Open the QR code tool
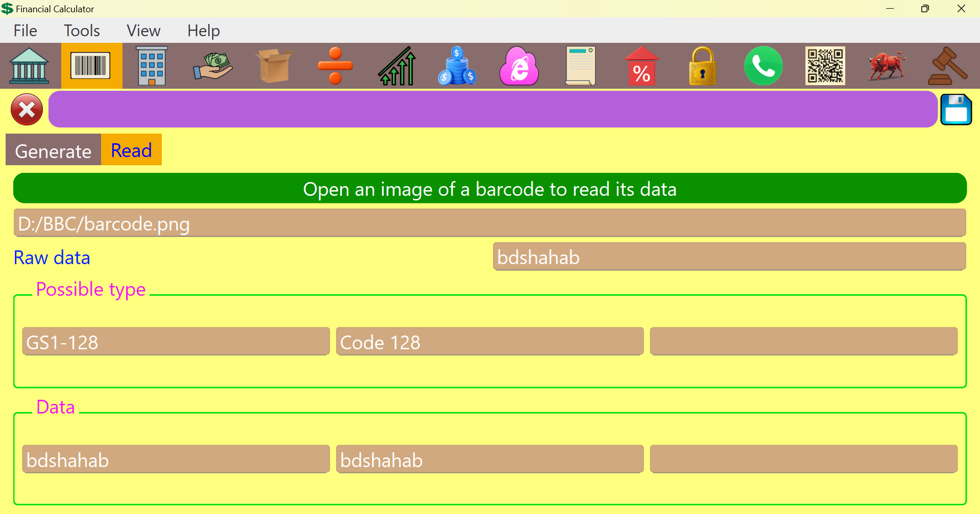 (825, 66)
